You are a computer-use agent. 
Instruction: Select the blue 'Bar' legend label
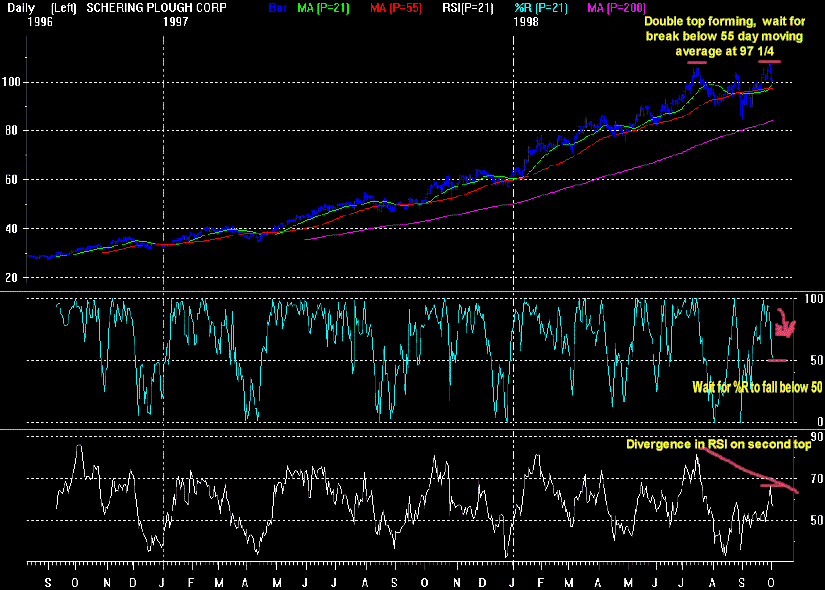coord(278,8)
